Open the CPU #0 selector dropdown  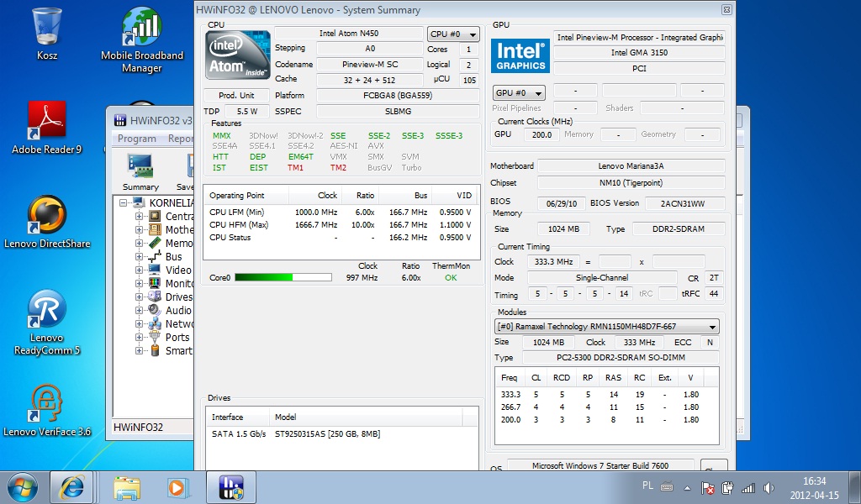click(x=453, y=34)
